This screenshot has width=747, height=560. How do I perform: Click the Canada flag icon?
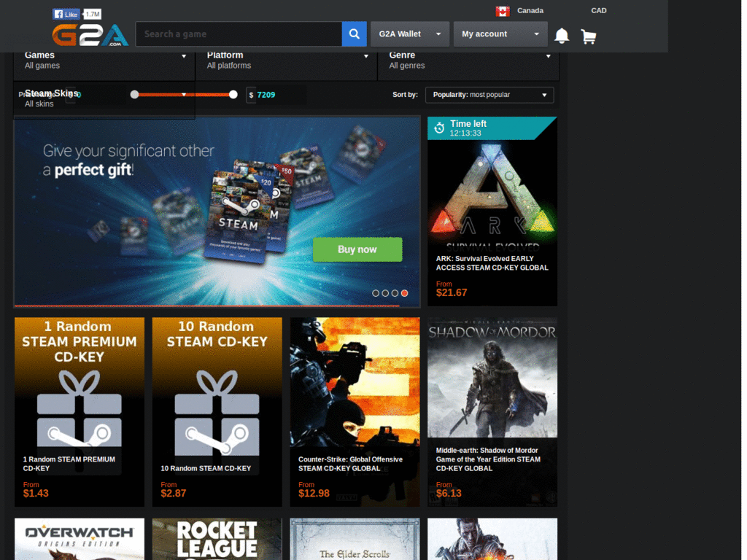pyautogui.click(x=502, y=11)
